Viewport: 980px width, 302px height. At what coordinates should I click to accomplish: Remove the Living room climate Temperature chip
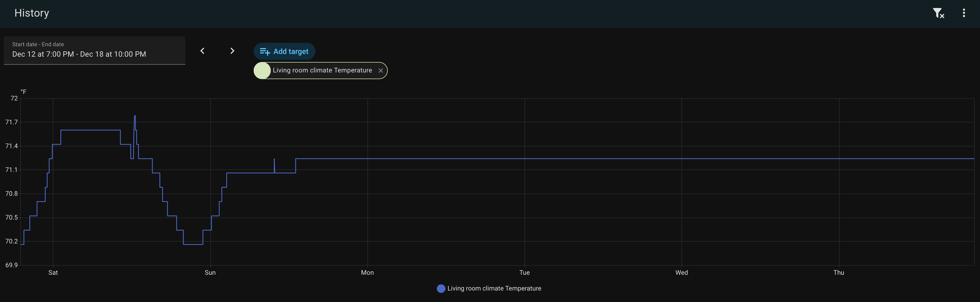click(x=381, y=71)
